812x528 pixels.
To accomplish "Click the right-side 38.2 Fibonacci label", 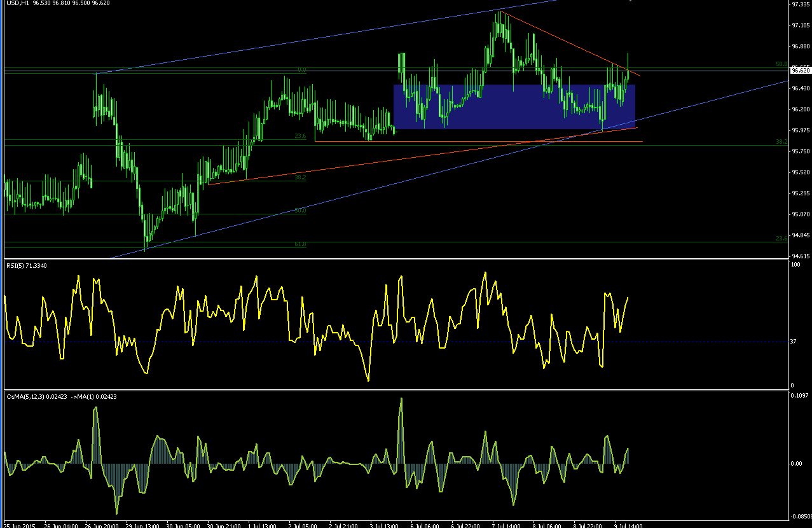I will [781, 142].
